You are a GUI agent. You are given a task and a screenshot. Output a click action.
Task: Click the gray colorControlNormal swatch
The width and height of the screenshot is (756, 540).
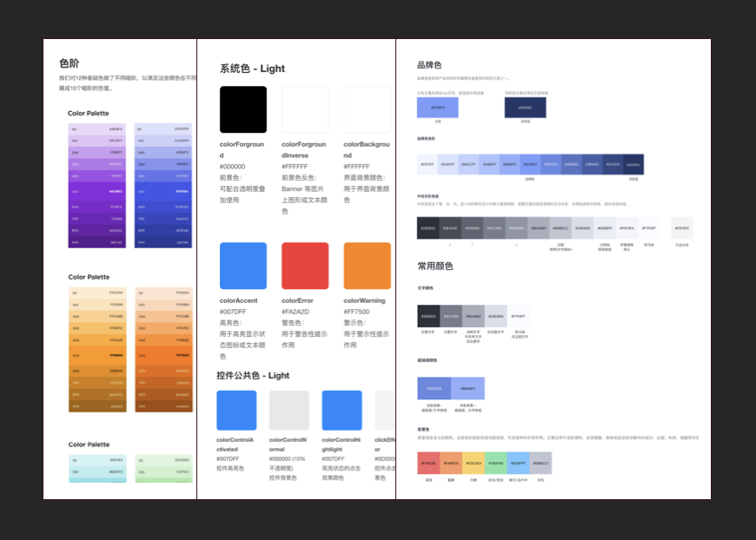tap(288, 410)
